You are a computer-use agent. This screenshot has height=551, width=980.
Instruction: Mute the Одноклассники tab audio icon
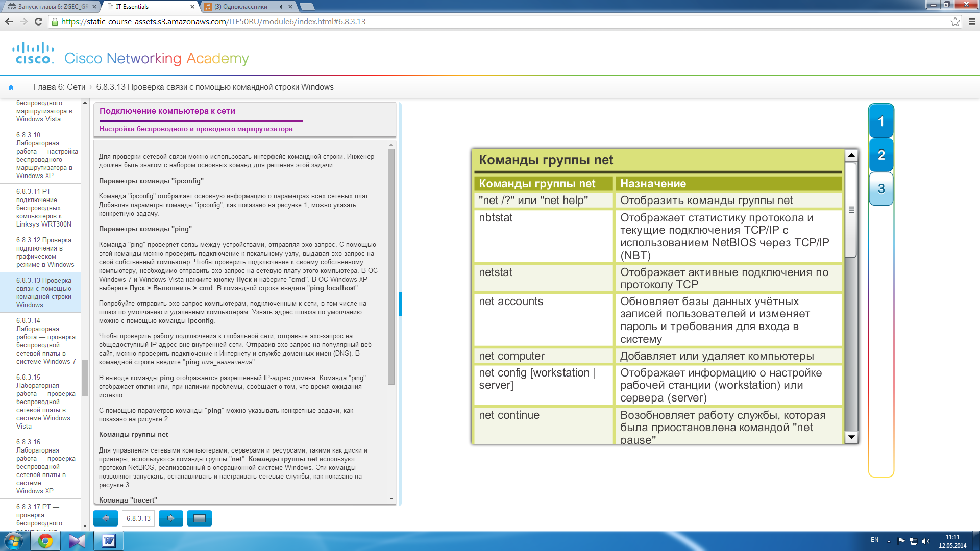pos(282,7)
